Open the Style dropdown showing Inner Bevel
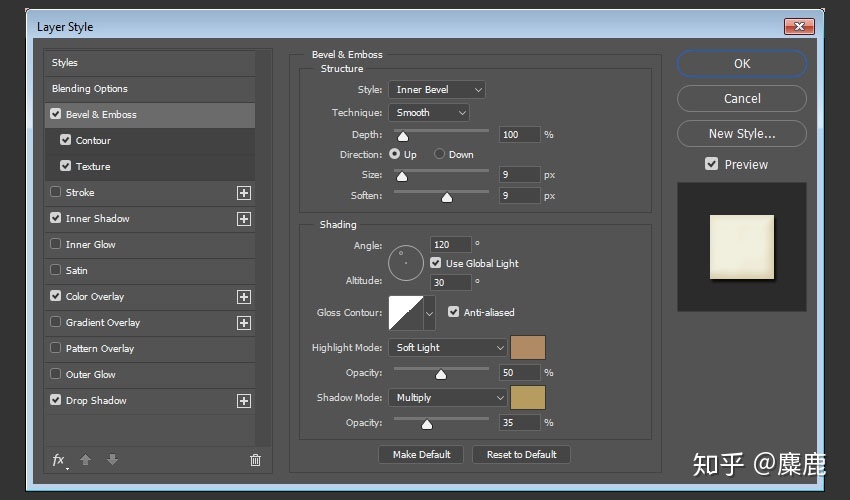Viewport: 850px width, 500px height. (437, 89)
